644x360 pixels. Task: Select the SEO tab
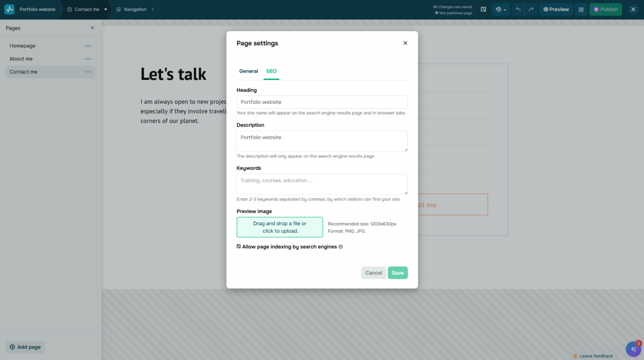(271, 71)
